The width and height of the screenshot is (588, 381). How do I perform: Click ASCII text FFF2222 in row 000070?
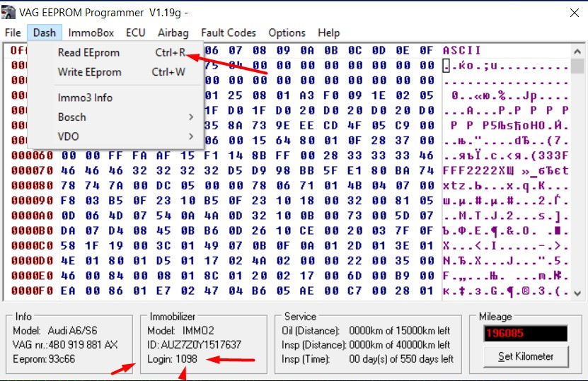471,171
